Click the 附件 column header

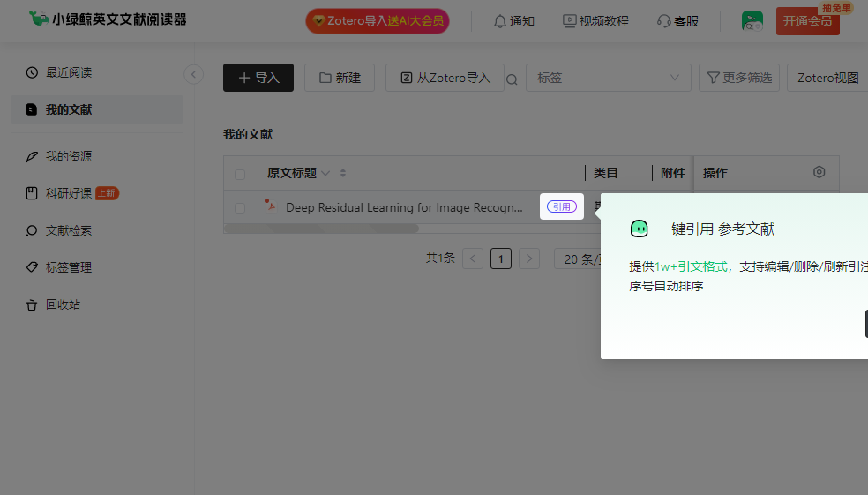pos(672,173)
